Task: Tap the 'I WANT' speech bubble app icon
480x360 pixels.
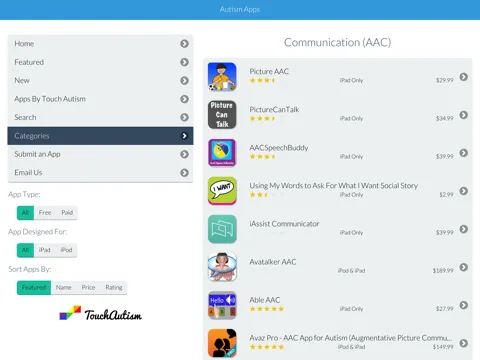Action: tap(222, 191)
